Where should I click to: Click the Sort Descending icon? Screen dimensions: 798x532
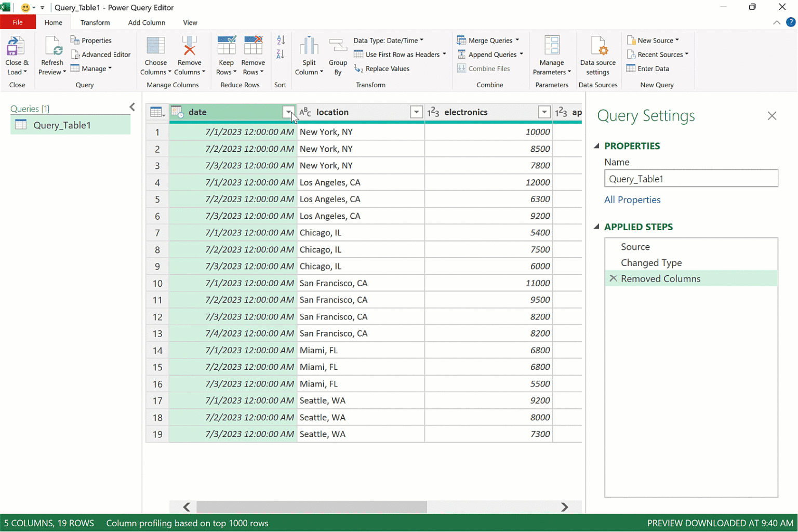click(x=281, y=54)
